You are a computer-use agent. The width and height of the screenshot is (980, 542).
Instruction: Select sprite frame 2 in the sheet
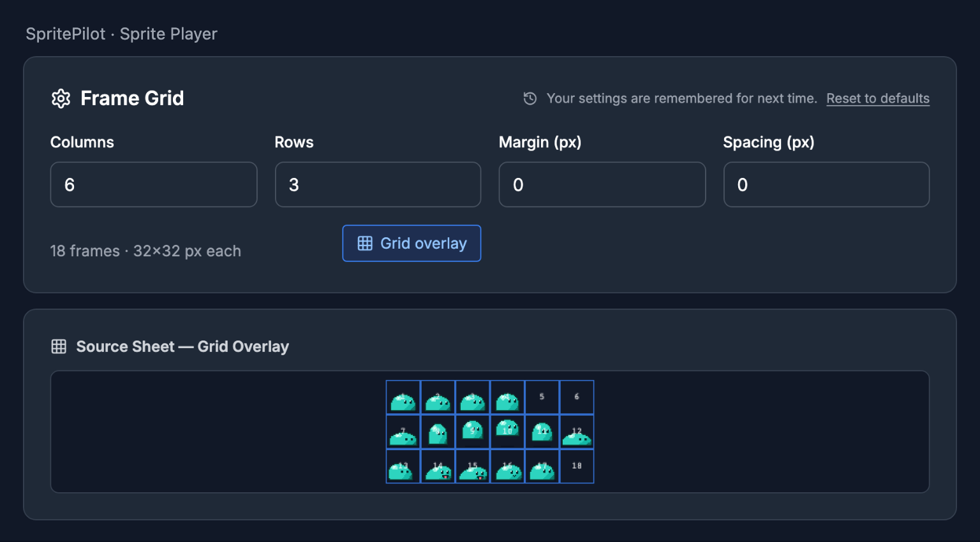(438, 397)
